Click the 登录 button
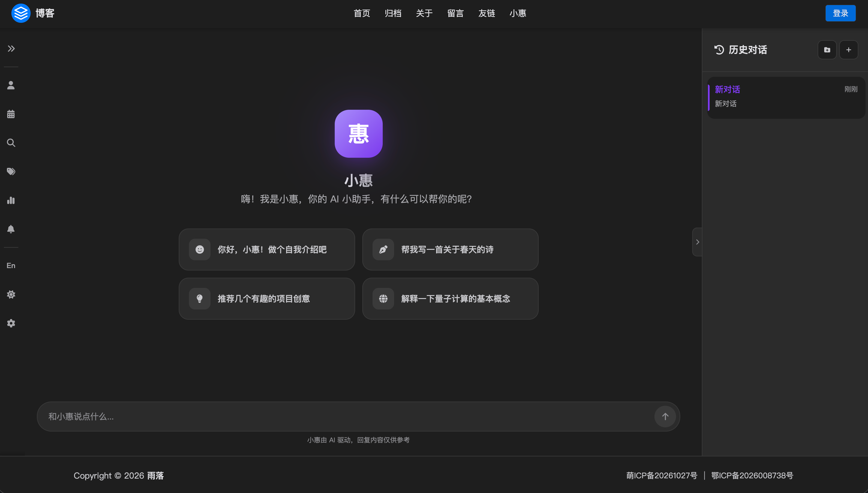 [841, 13]
